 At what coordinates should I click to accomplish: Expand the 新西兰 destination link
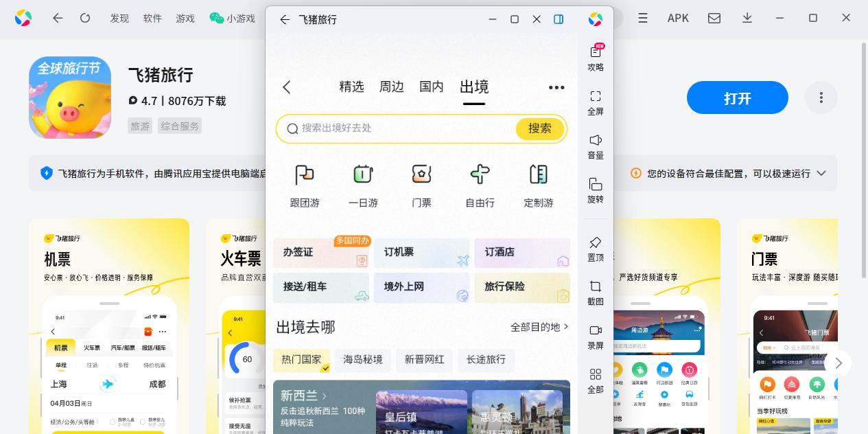click(x=304, y=396)
